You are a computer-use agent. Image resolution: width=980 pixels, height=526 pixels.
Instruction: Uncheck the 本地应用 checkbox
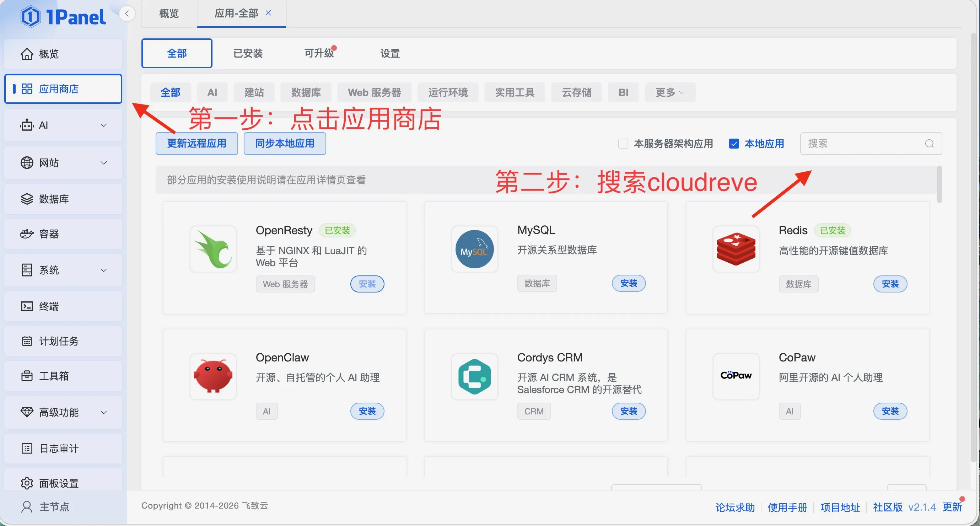734,144
